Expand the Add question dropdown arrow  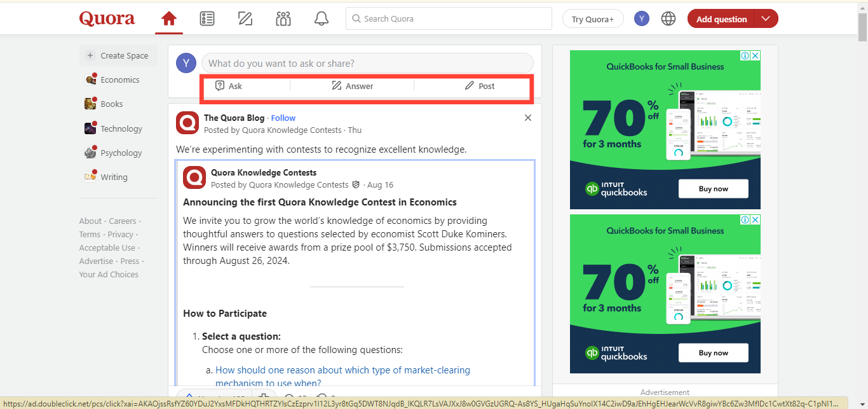[766, 18]
